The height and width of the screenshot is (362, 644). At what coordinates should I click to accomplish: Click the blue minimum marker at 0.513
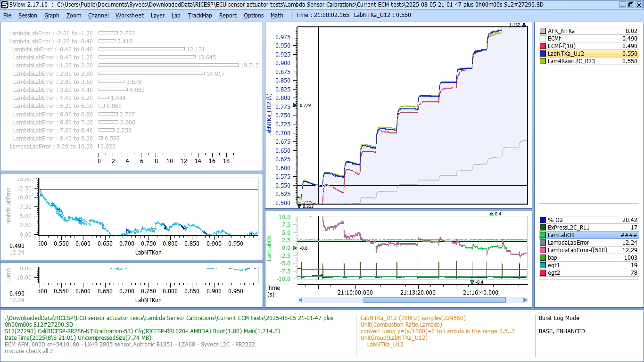click(299, 206)
